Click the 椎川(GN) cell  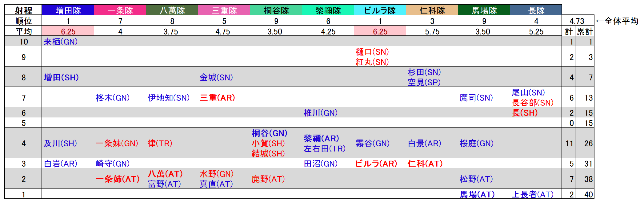[328, 112]
